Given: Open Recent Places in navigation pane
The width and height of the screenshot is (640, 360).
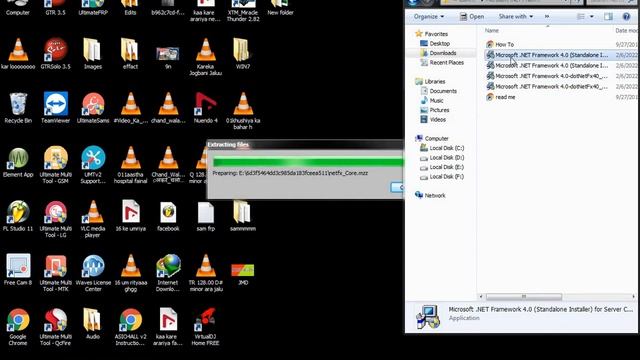Looking at the screenshot, I should tap(442, 62).
